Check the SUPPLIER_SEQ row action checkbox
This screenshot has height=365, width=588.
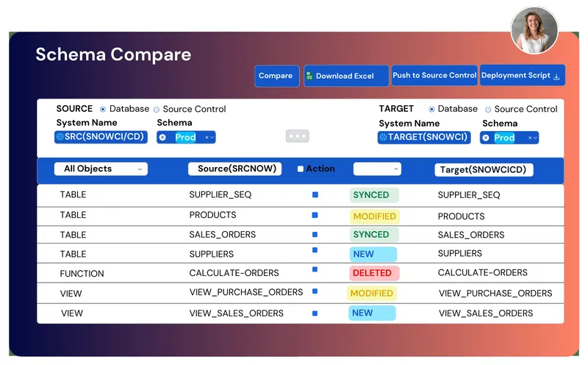(x=315, y=194)
